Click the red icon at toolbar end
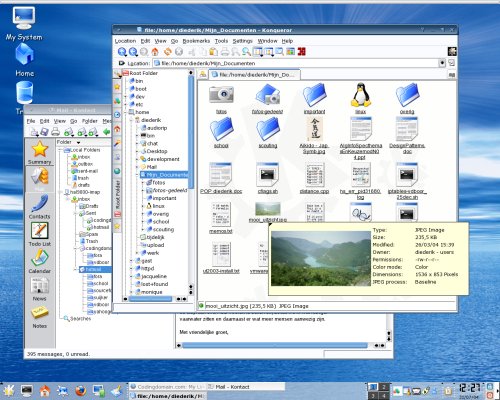Viewport: 500px width, 400px height. (302, 52)
